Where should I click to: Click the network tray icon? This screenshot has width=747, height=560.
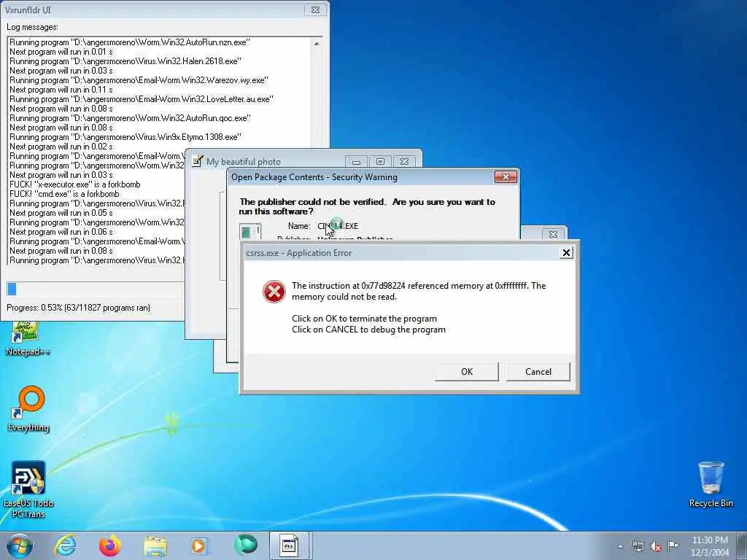point(638,546)
